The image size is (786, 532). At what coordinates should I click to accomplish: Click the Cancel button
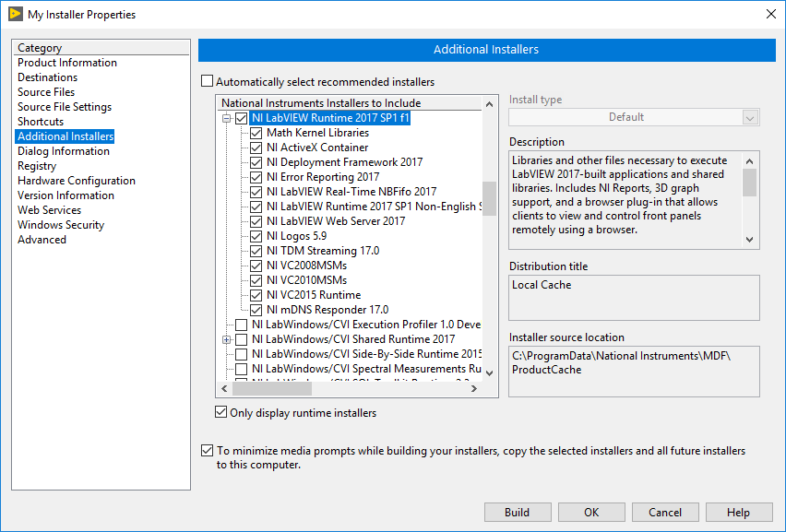665,512
